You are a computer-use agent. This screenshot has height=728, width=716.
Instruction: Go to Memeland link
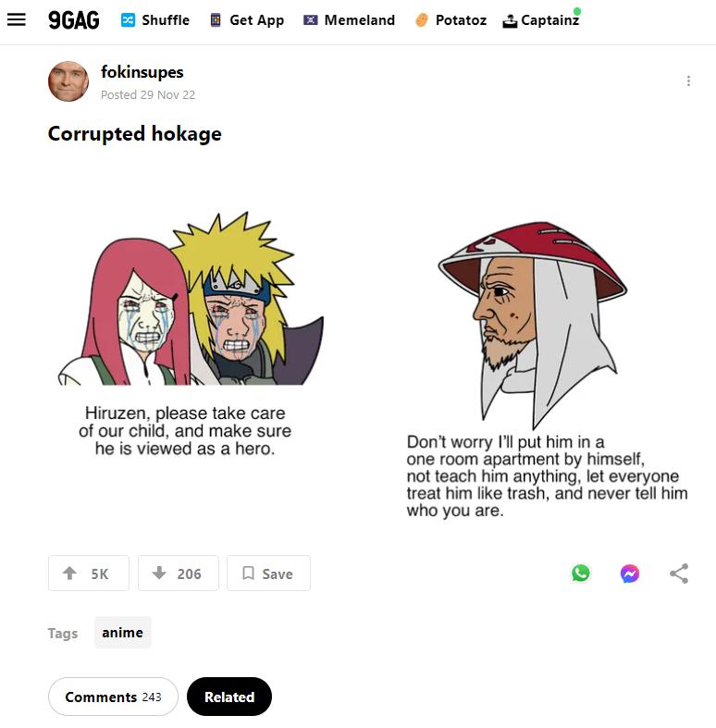[x=349, y=20]
